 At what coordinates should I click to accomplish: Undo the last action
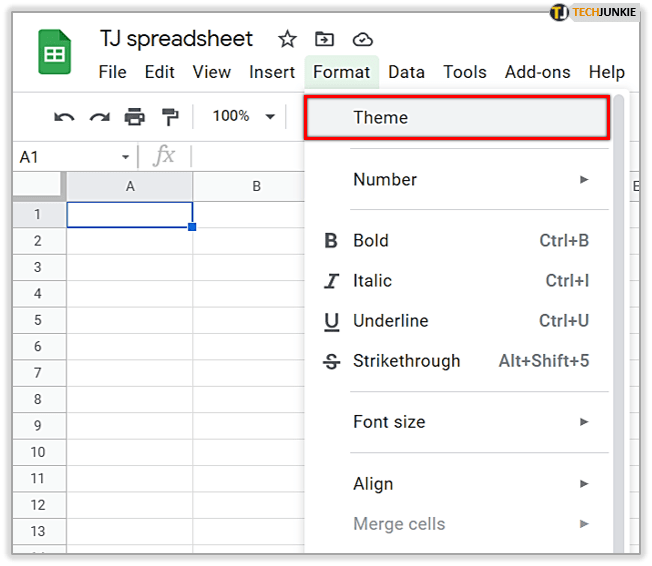click(64, 117)
